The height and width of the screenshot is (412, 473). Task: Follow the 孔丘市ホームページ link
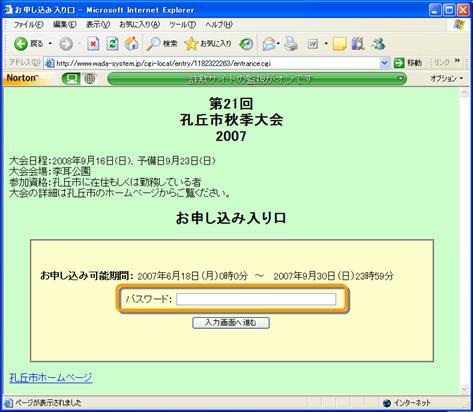tap(51, 378)
